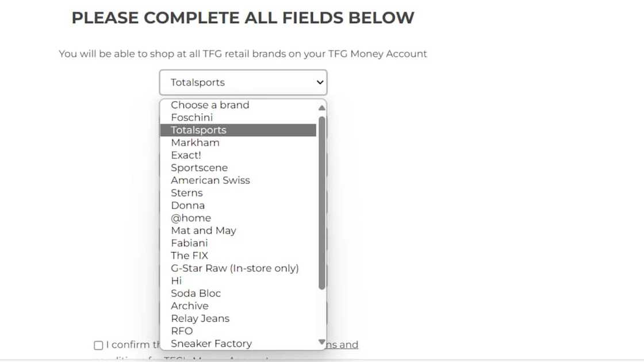Select Foschini from brand list

pyautogui.click(x=192, y=118)
